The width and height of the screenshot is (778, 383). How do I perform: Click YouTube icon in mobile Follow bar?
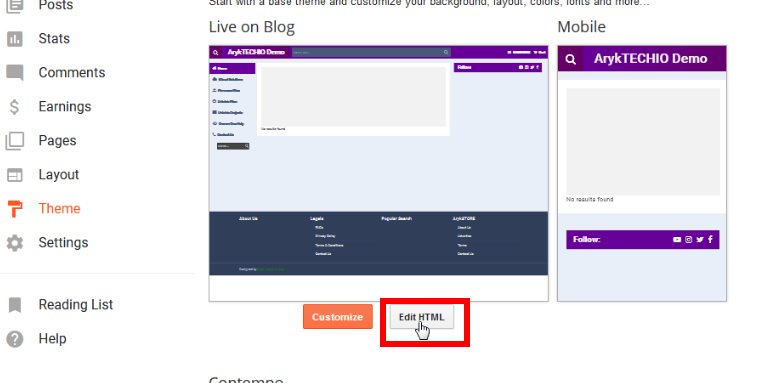pyautogui.click(x=677, y=240)
